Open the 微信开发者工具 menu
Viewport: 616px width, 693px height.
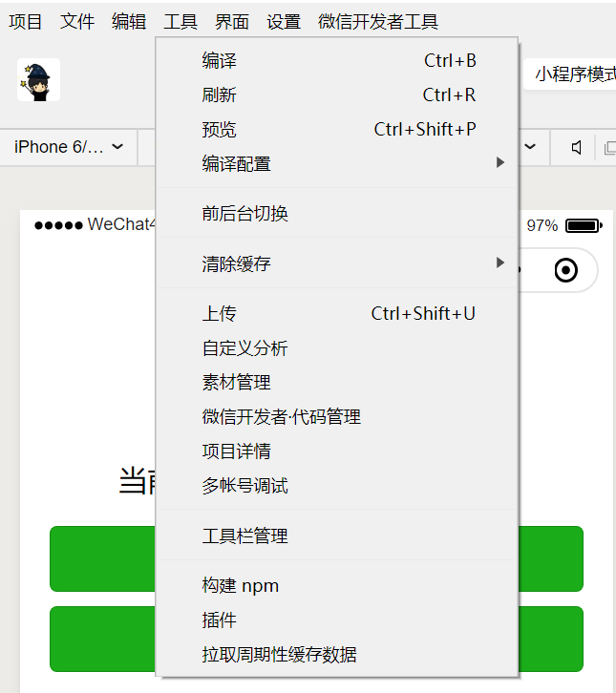tap(378, 22)
